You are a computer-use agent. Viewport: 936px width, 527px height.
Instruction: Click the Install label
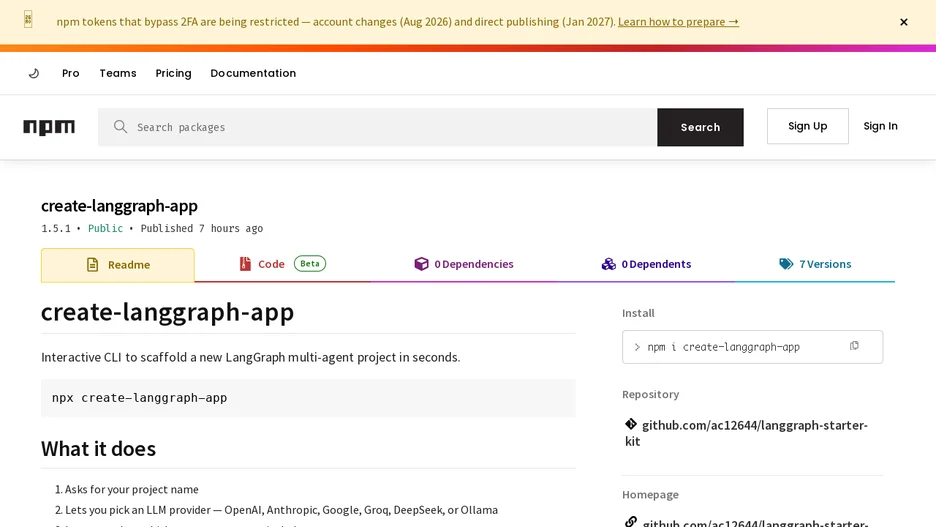tap(638, 313)
